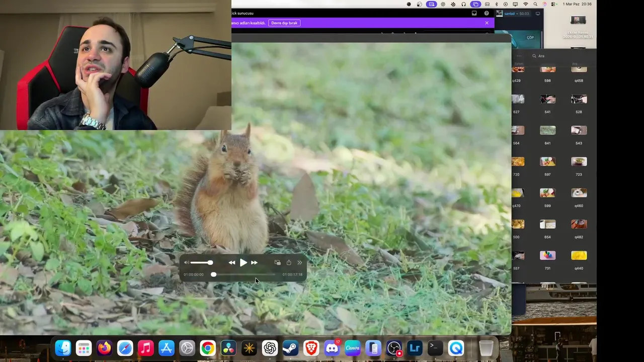644x362 pixels.
Task: Click the Bluetooth icon in menu bar
Action: (496, 4)
